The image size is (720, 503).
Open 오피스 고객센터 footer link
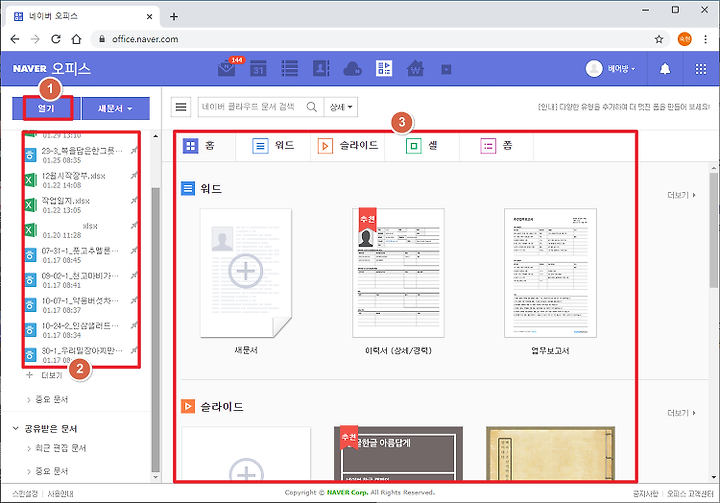pos(690,493)
